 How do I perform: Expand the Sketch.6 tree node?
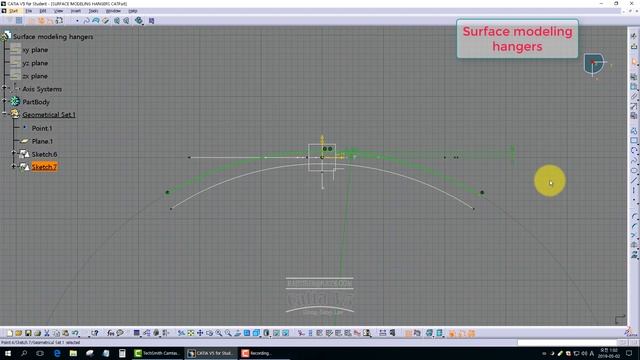[x=14, y=153]
